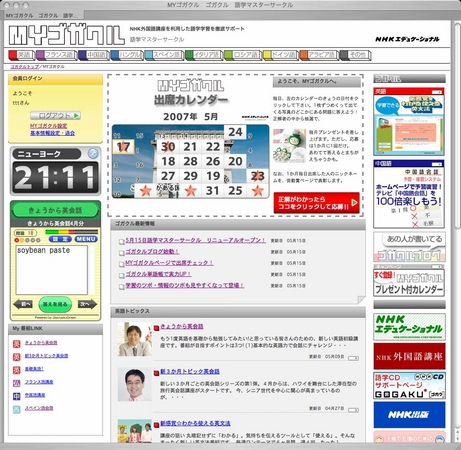This screenshot has height=450, width=461.
Task: Click the 中国語会話 banner in the right sidebar
Action: point(409,194)
